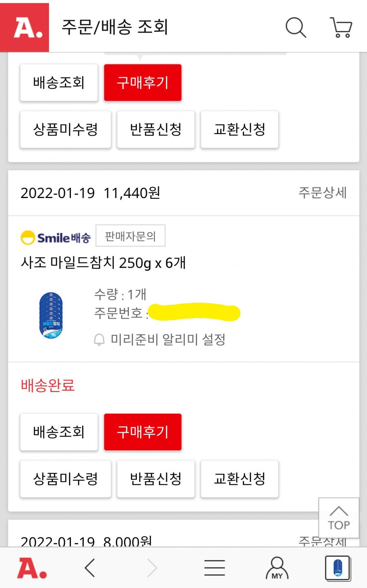Open the hamburger menu icon
Viewport: 367px width, 588px height.
coord(214,568)
